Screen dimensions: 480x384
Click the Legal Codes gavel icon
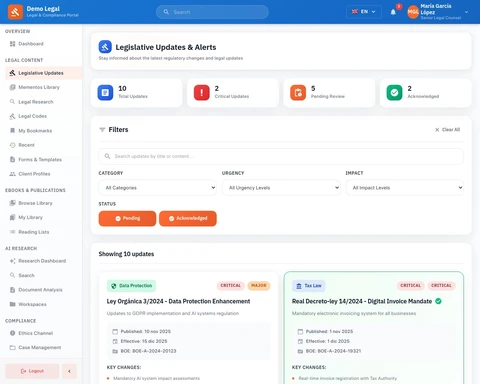click(13, 116)
